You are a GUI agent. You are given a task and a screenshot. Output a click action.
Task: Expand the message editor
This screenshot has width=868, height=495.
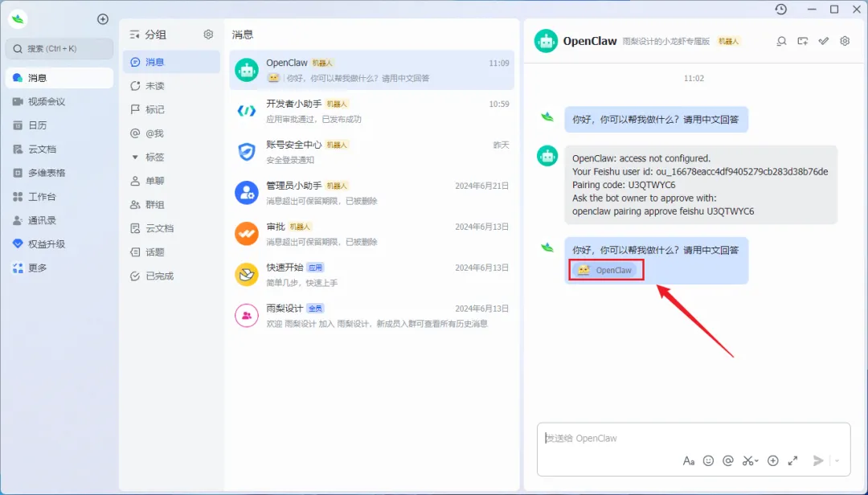[x=792, y=460]
